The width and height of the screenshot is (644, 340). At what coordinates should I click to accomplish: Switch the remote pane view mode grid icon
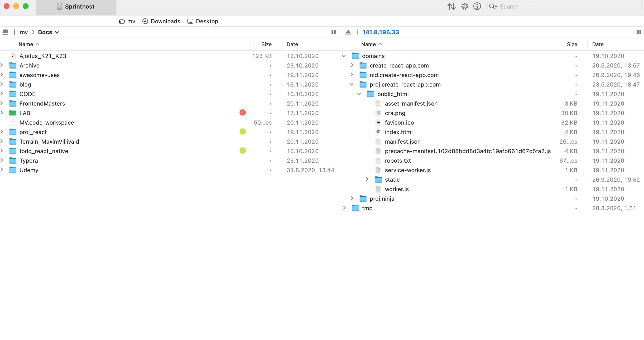(x=639, y=32)
